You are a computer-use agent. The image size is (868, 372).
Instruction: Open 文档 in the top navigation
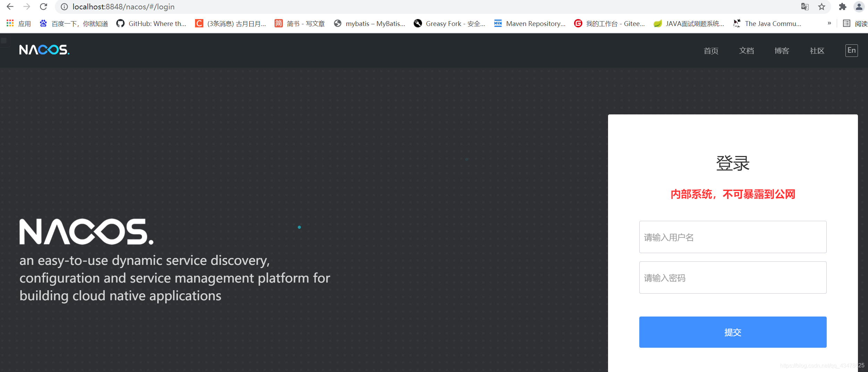[x=747, y=51]
